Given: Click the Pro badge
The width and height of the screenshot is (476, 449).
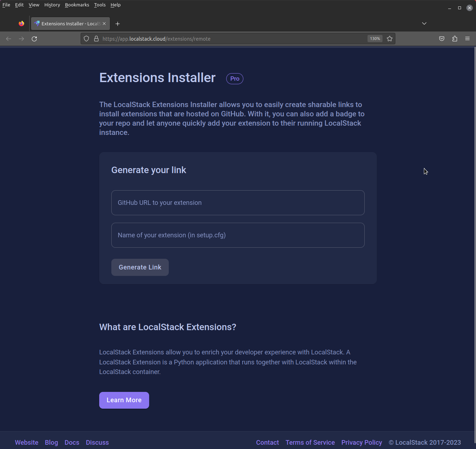Looking at the screenshot, I should click(234, 79).
